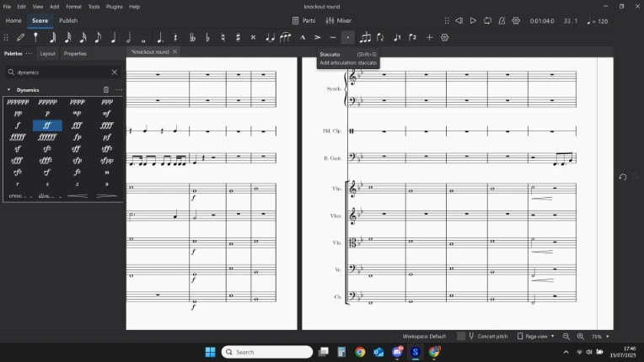Select the half note duration
Screen dimensions: 644x362
(x=129, y=38)
